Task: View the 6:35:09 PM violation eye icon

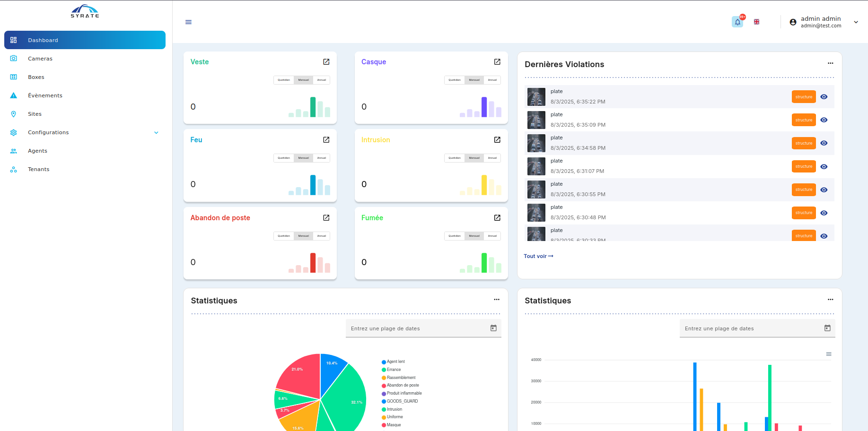Action: [824, 120]
